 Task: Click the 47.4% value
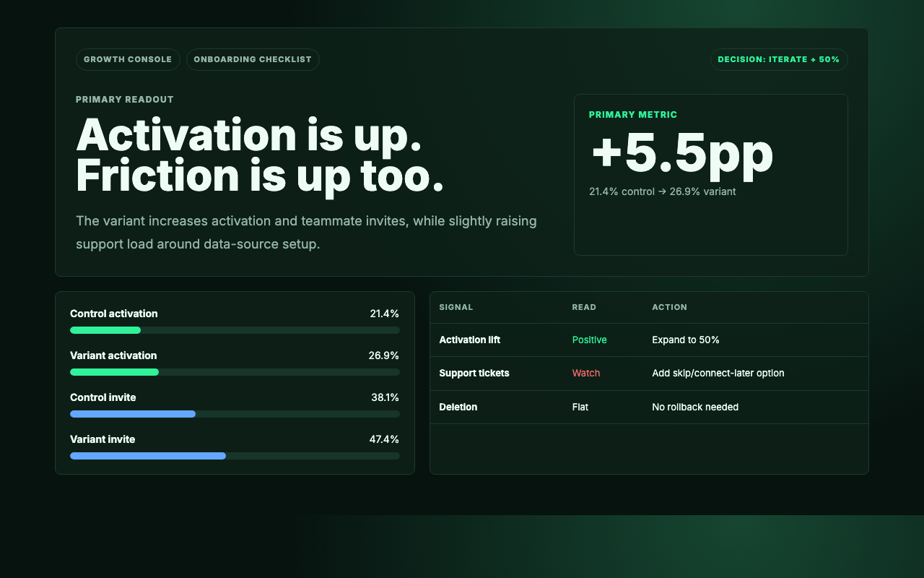pyautogui.click(x=384, y=439)
